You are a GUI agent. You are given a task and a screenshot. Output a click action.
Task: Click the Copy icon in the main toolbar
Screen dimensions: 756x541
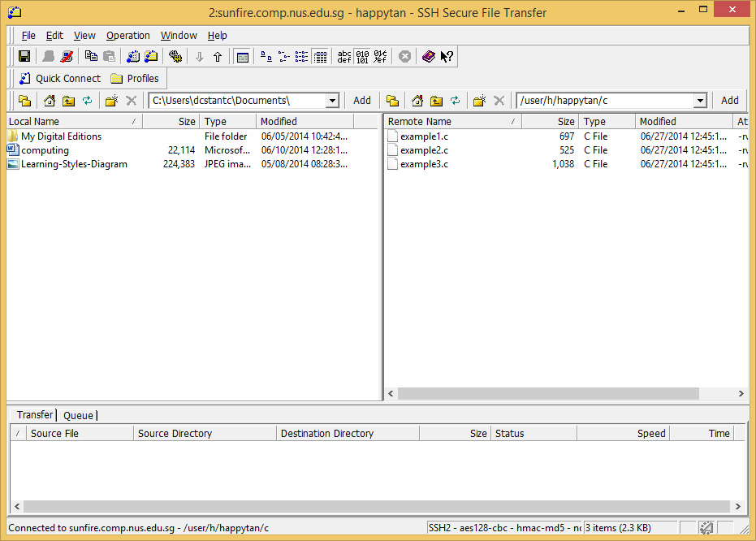(91, 56)
